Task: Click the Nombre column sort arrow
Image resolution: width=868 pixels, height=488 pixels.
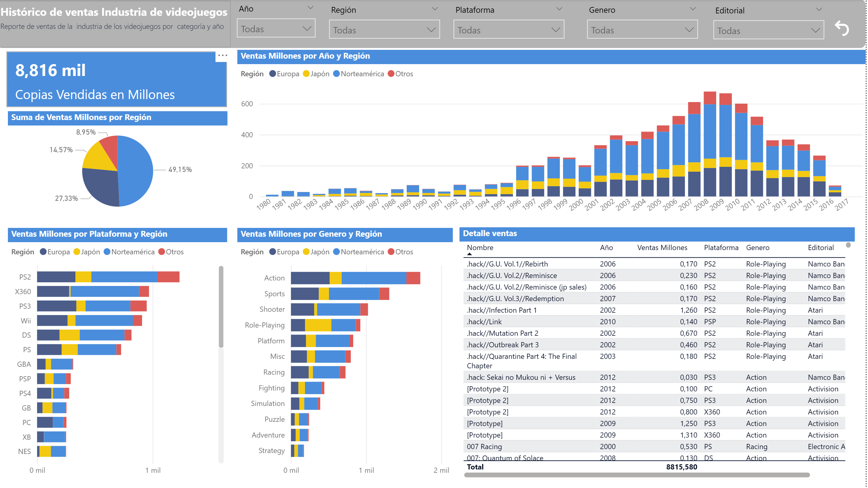Action: (470, 254)
